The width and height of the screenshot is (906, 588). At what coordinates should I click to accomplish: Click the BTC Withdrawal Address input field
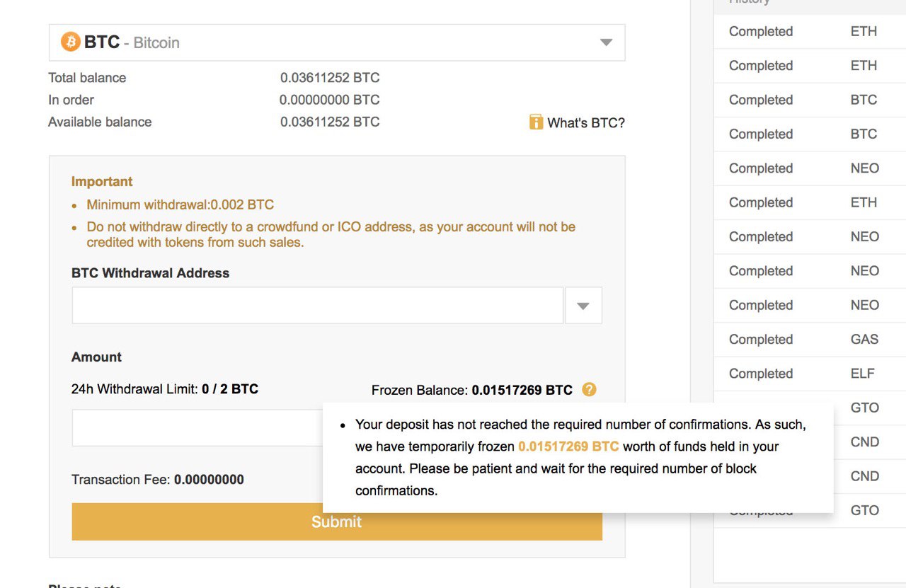pyautogui.click(x=318, y=306)
